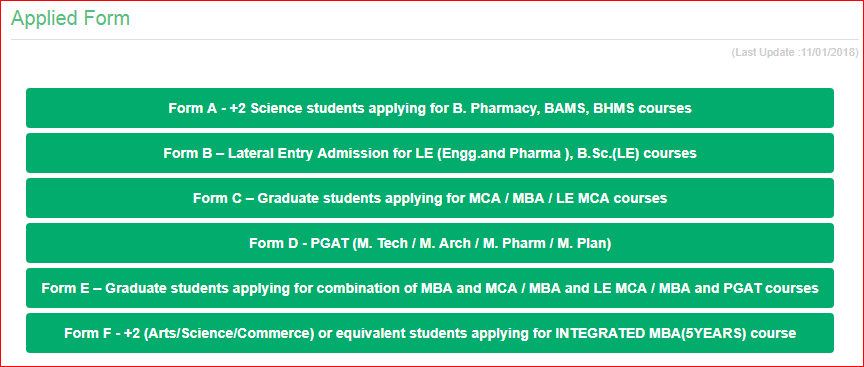Select Form E combination courses button

(x=430, y=288)
